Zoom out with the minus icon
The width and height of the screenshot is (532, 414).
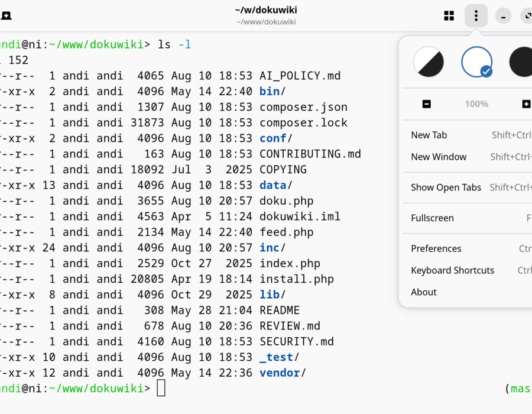point(426,104)
